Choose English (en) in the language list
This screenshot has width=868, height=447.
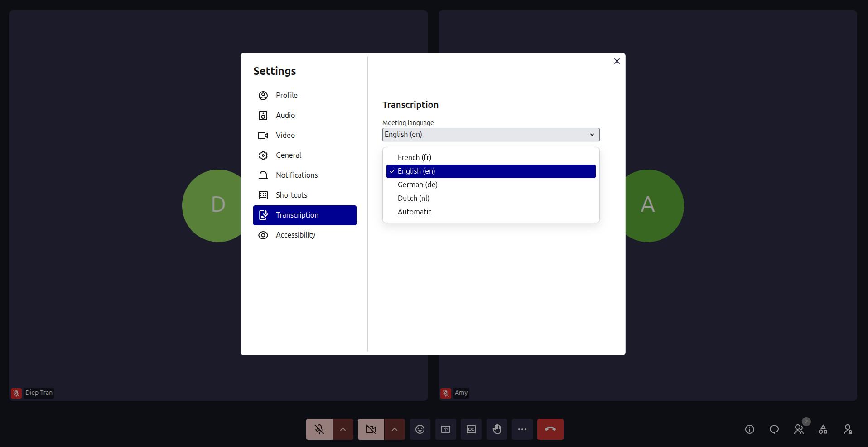(x=491, y=171)
